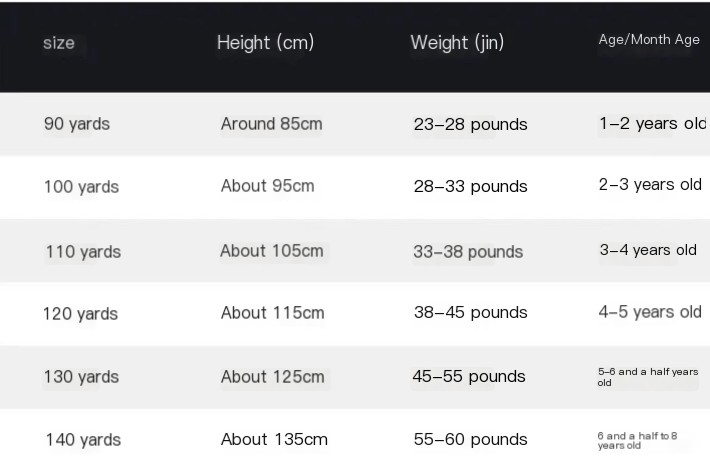Select the '100 yards' size row
The image size is (710, 466).
[x=81, y=187]
